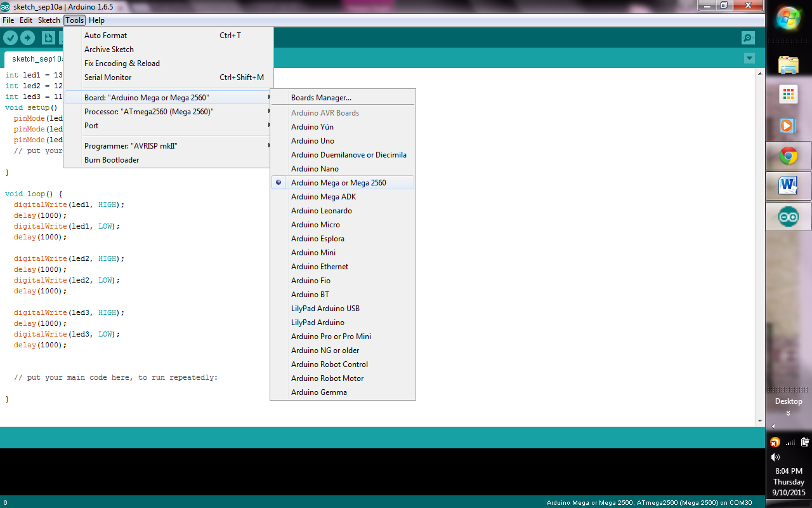Select the Arduino Yún board
This screenshot has height=508, width=812.
[x=343, y=127]
